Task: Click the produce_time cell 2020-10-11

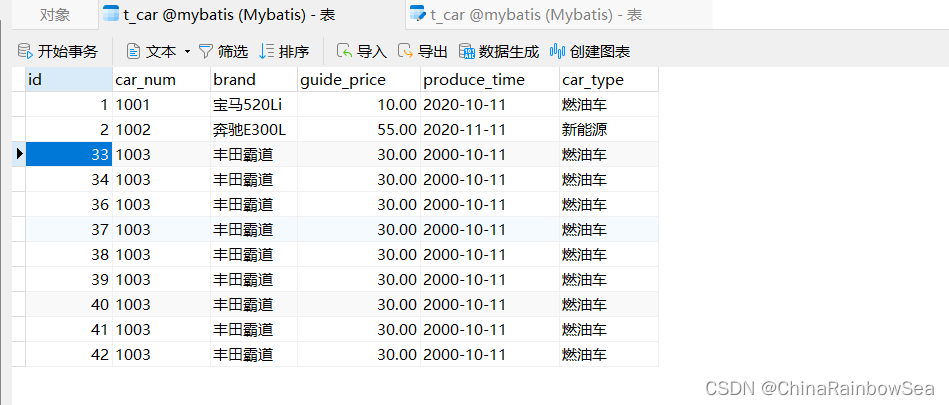Action: click(490, 105)
